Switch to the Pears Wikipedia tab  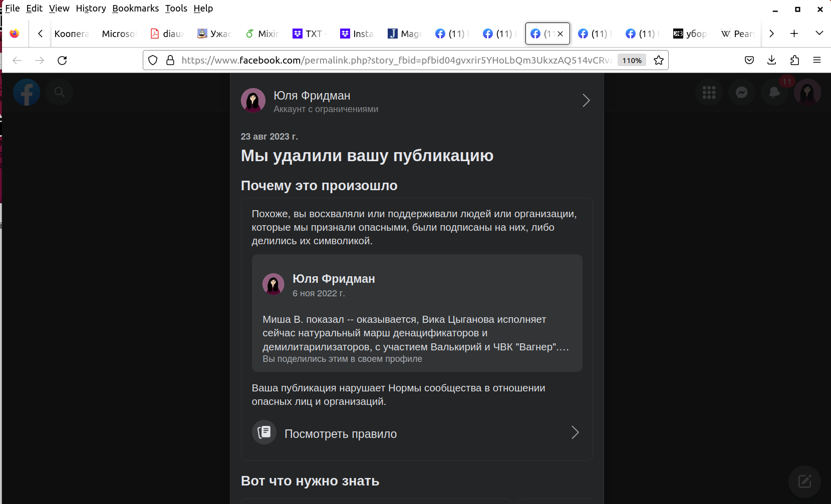pyautogui.click(x=738, y=34)
